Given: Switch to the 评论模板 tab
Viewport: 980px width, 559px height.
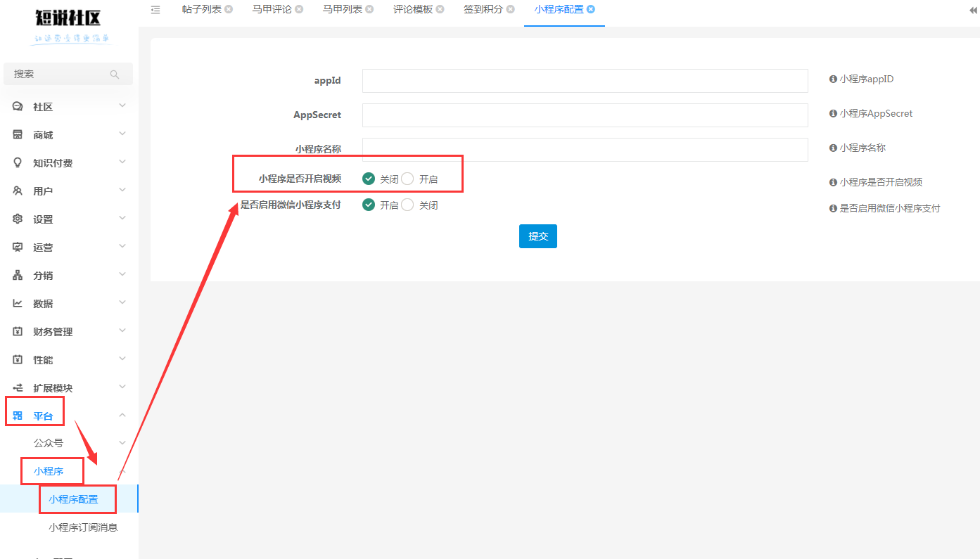Looking at the screenshot, I should coord(412,9).
